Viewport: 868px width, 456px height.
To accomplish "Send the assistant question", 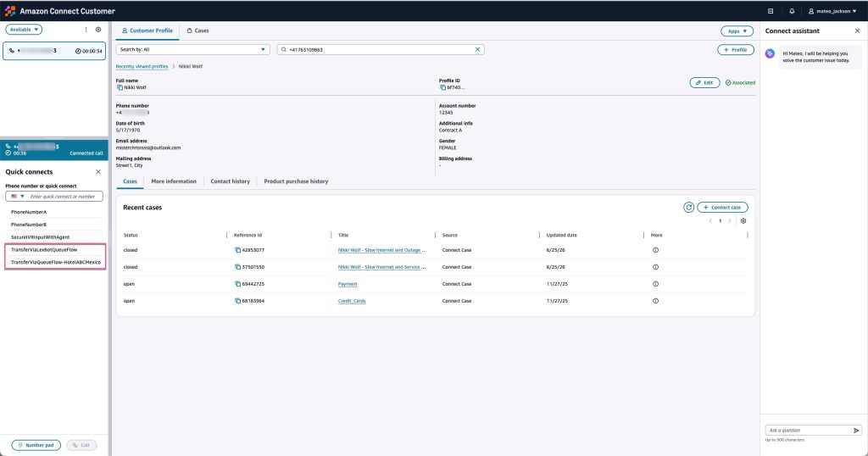I will (x=856, y=430).
